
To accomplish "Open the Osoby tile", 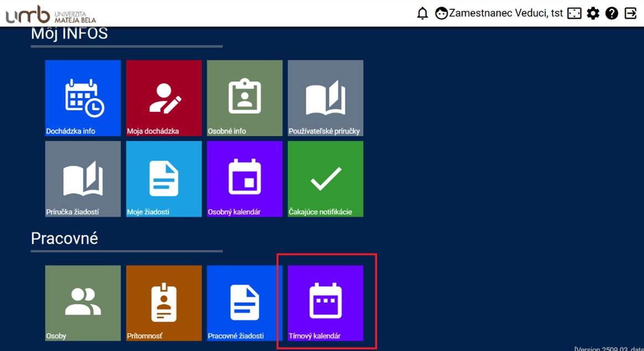I will click(83, 303).
